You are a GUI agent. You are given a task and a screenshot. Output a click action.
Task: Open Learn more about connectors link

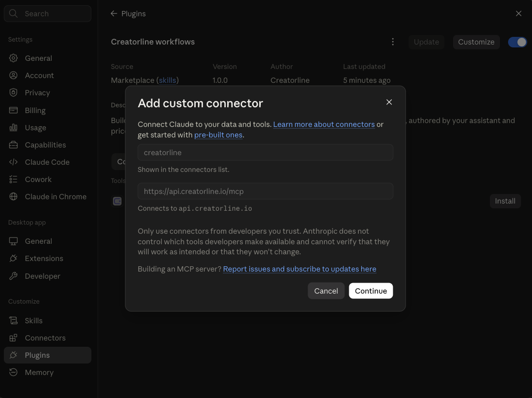point(324,125)
